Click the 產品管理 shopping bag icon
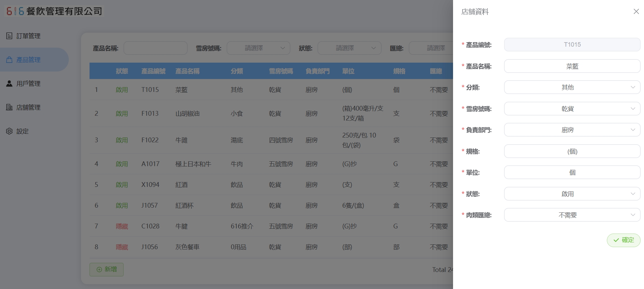This screenshot has height=289, width=644. tap(10, 60)
